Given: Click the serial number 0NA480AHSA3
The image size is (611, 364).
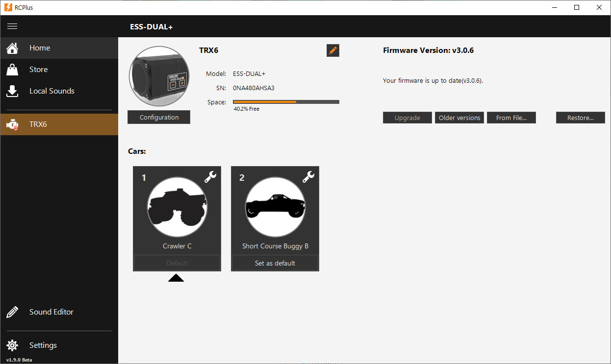Looking at the screenshot, I should pyautogui.click(x=254, y=88).
